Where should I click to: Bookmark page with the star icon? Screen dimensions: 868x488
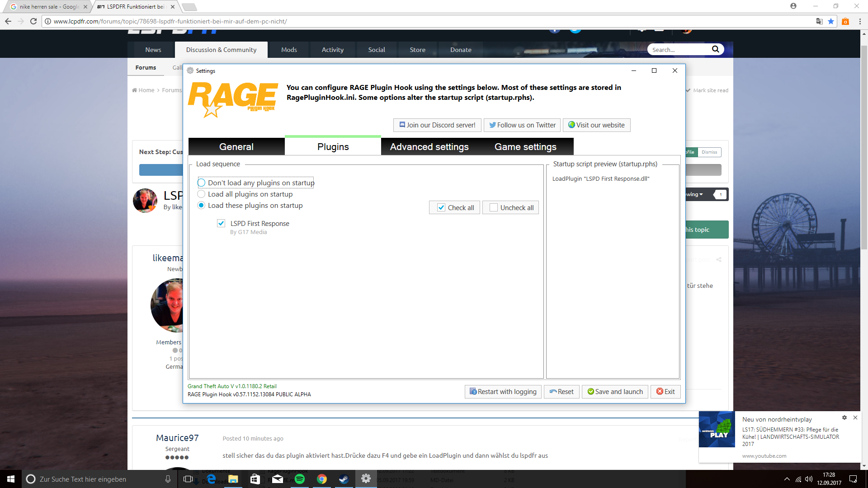831,21
